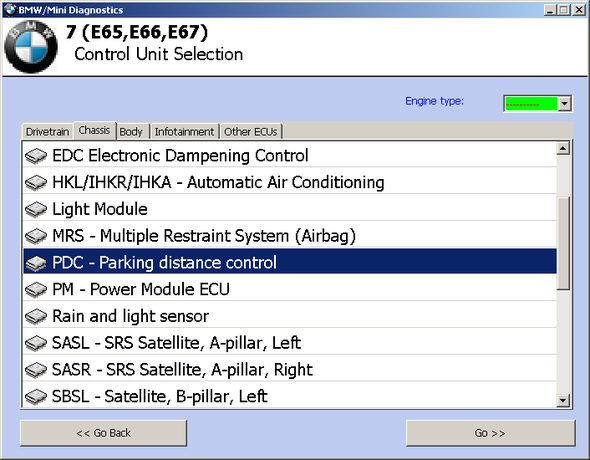Click the Engine type label
The image size is (590, 460).
(435, 101)
